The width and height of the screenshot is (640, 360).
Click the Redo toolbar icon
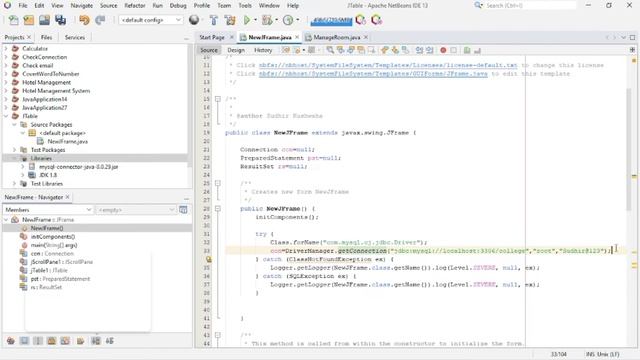pos(100,20)
